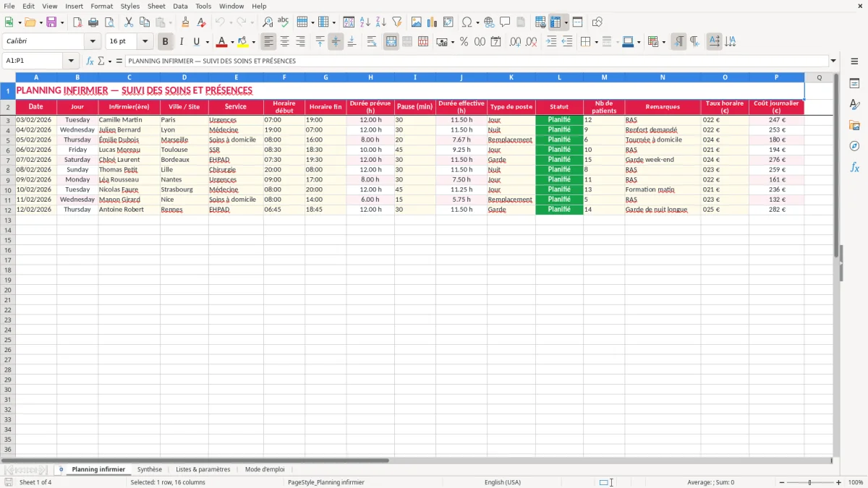Open the Paste options dropdown arrow
The width and height of the screenshot is (868, 488).
click(170, 22)
